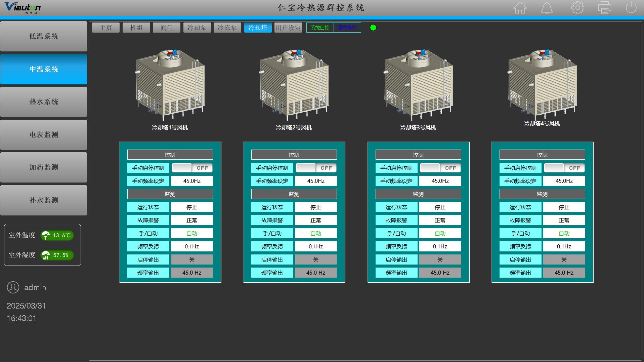Go to the 主页 tab
Image resolution: width=644 pixels, height=362 pixels.
(x=106, y=28)
